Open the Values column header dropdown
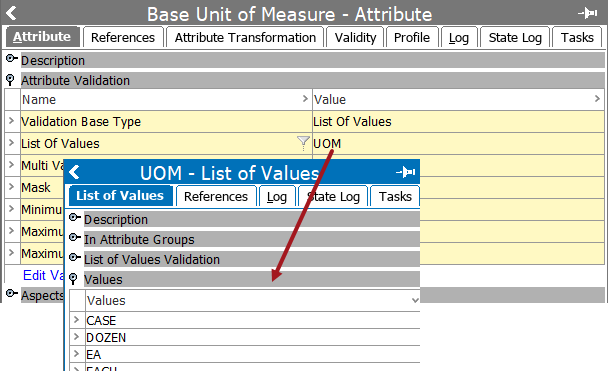 pyautogui.click(x=415, y=300)
